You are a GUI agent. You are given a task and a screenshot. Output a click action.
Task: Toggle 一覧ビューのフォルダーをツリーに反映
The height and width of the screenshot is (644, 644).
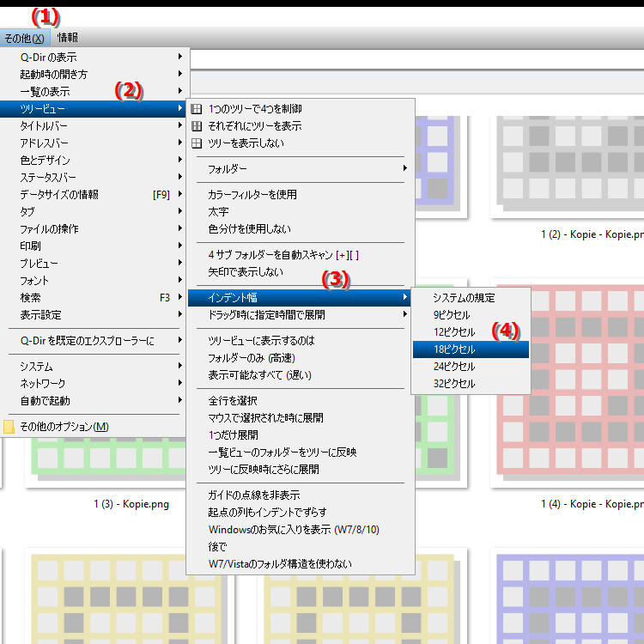tap(301, 453)
